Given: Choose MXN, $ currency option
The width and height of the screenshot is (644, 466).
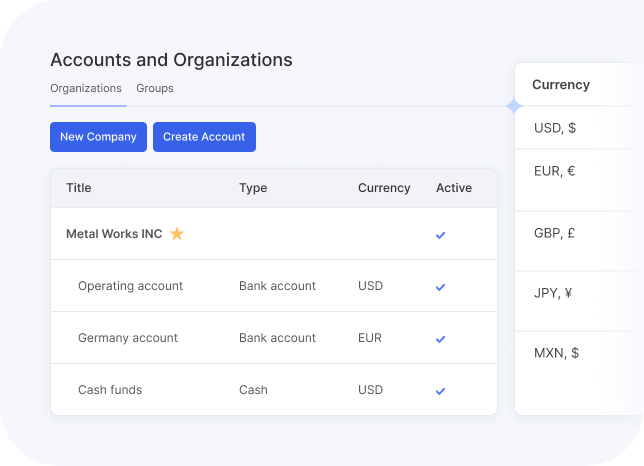Looking at the screenshot, I should 556,353.
